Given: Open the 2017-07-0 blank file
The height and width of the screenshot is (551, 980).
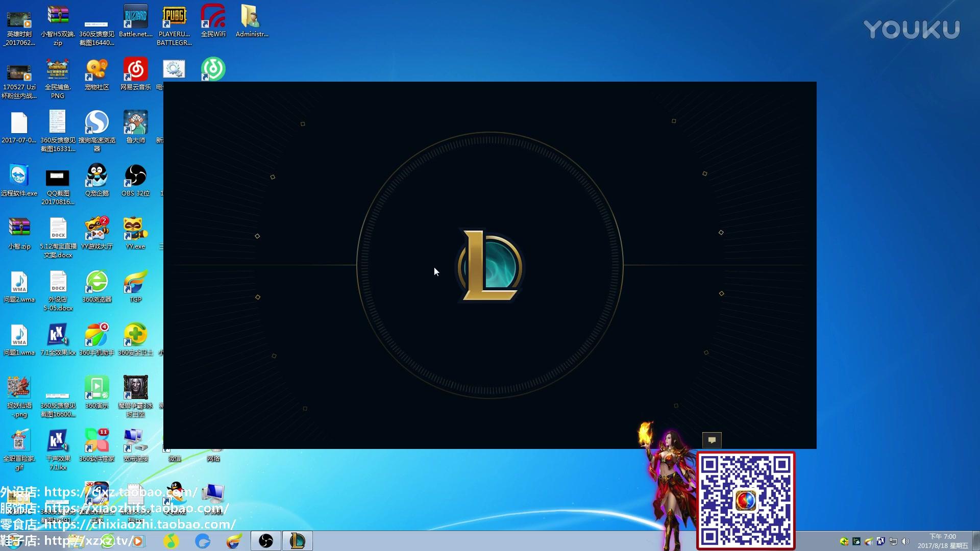Looking at the screenshot, I should [19, 127].
